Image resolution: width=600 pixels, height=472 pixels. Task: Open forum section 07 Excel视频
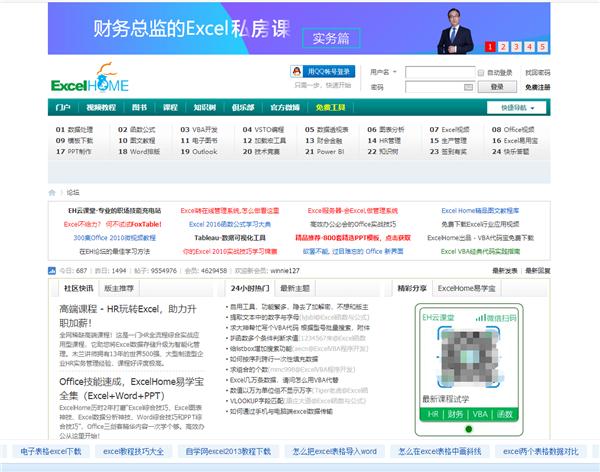[449, 129]
